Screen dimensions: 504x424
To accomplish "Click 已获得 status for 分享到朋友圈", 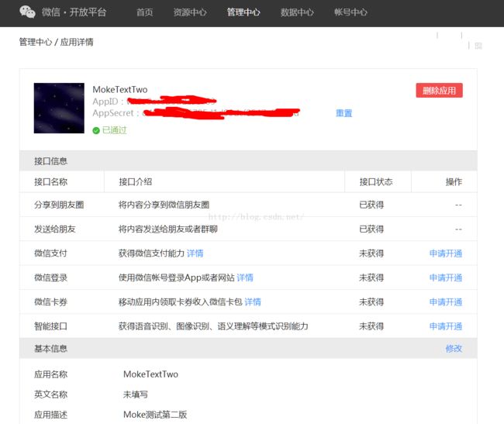I will [371, 205].
